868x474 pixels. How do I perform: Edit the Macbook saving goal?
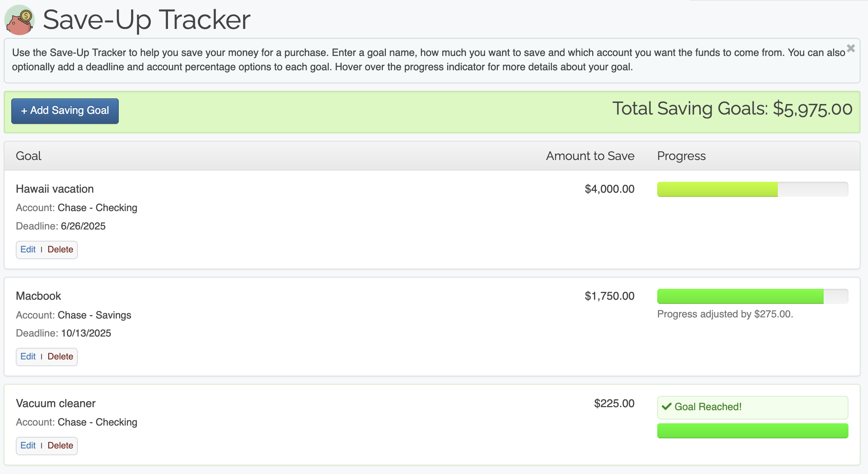tap(28, 356)
